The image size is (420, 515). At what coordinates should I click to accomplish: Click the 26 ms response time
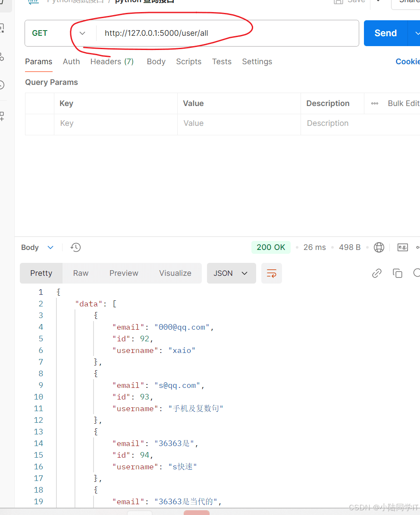(314, 247)
